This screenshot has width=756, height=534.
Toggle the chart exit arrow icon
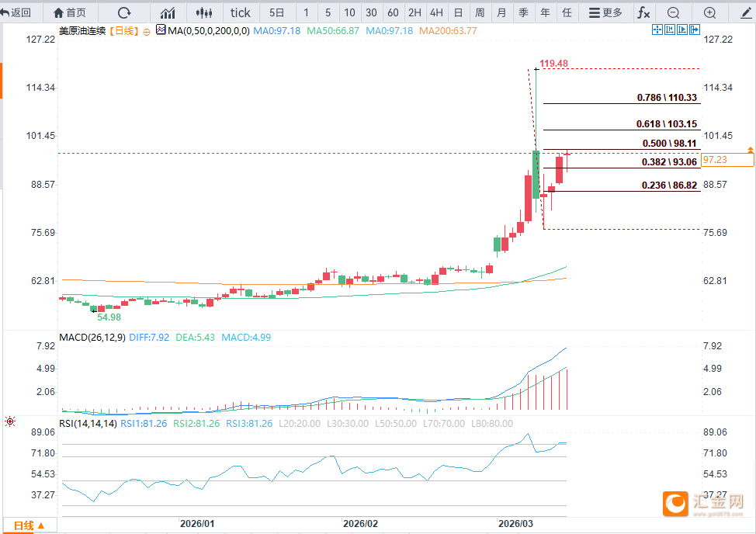(x=695, y=29)
